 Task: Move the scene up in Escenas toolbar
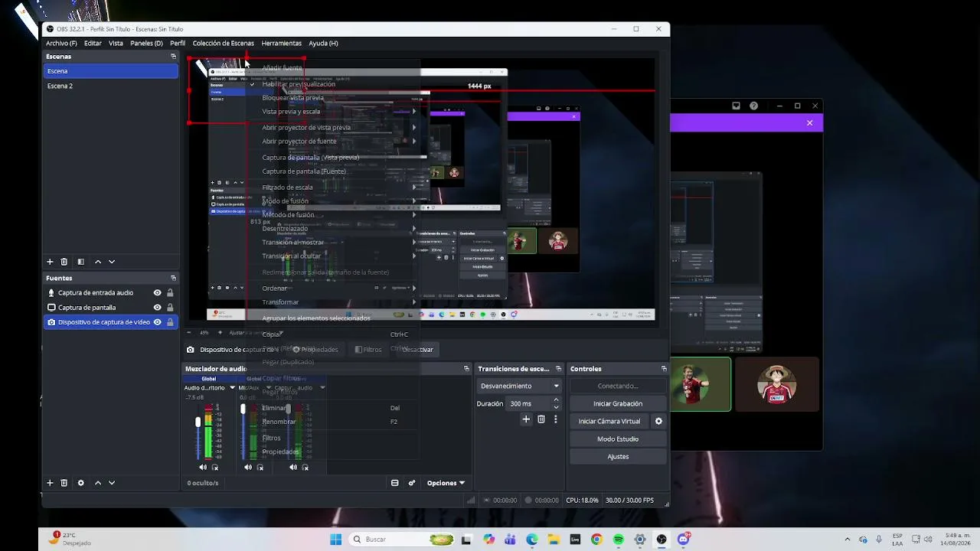[x=97, y=262]
